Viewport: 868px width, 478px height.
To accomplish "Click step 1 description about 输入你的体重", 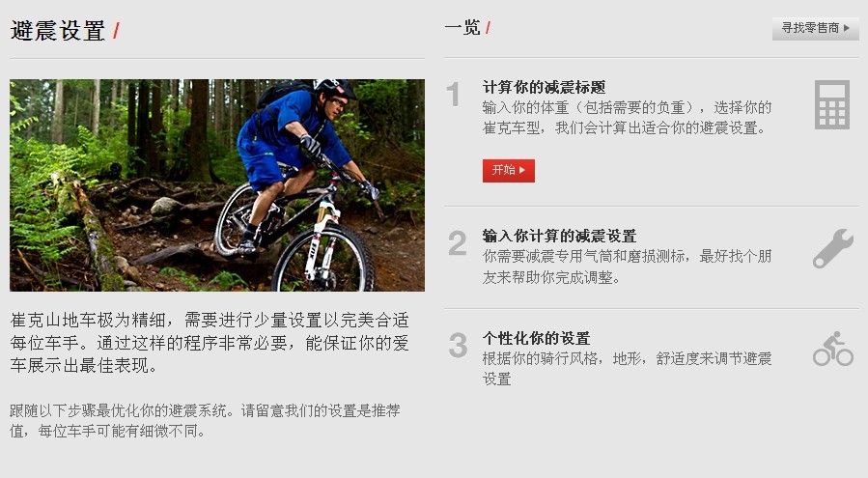I will click(627, 118).
